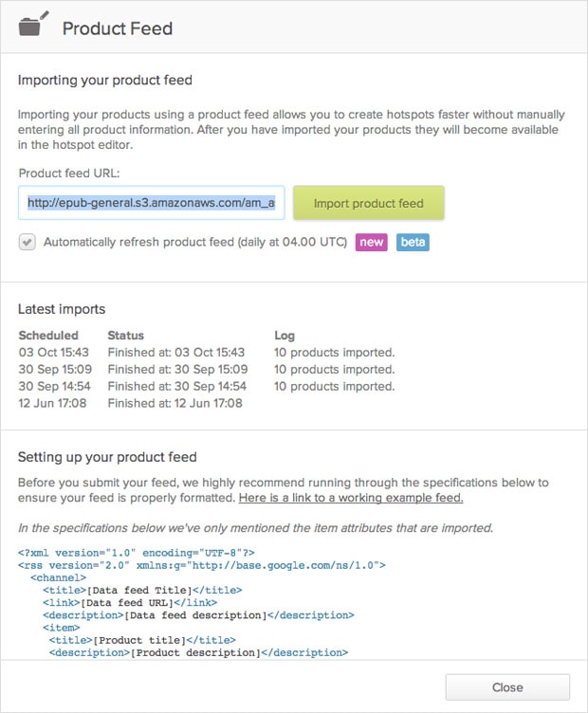This screenshot has height=713, width=588.
Task: Click the "Log" column header
Action: (x=285, y=336)
